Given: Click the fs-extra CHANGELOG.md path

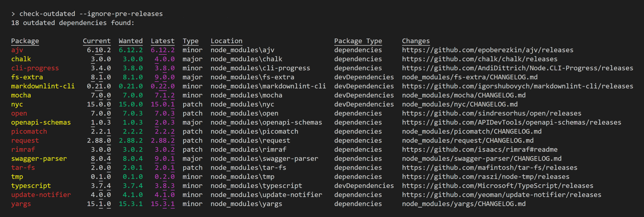Looking at the screenshot, I should 470,77.
